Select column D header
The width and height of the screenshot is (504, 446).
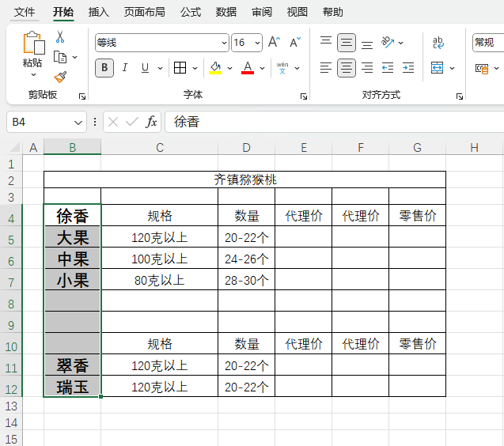247,148
